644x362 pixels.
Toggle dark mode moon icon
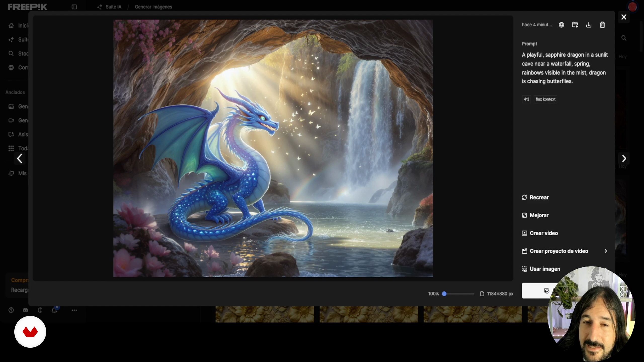pos(40,310)
